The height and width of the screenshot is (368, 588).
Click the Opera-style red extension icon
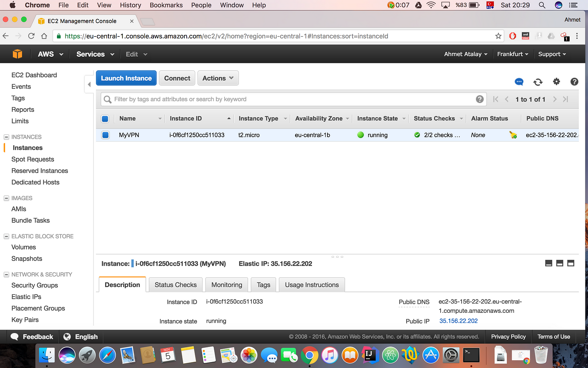(x=513, y=36)
